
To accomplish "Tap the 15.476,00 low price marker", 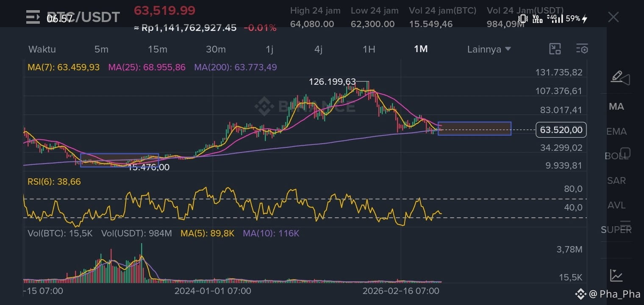I will click(149, 167).
